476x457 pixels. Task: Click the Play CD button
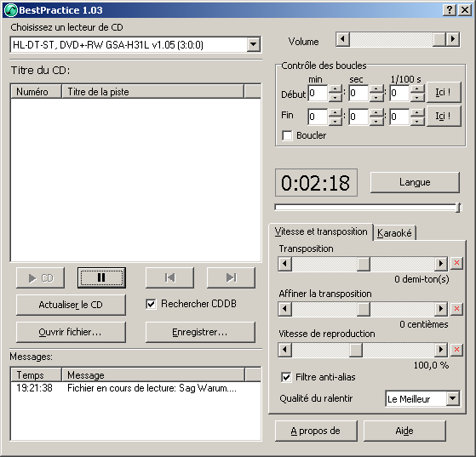point(40,277)
